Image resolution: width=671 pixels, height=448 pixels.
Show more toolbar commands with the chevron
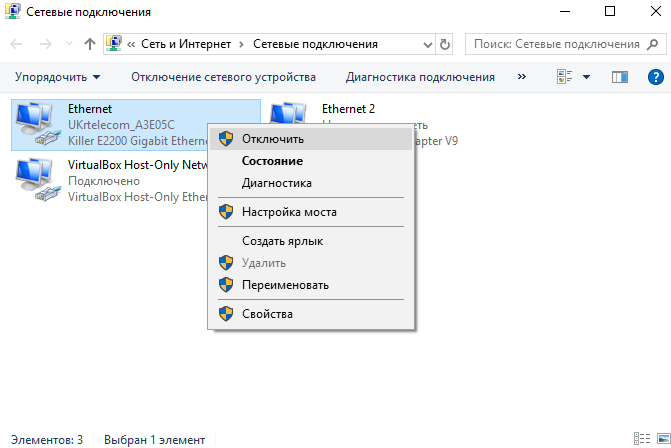click(522, 77)
